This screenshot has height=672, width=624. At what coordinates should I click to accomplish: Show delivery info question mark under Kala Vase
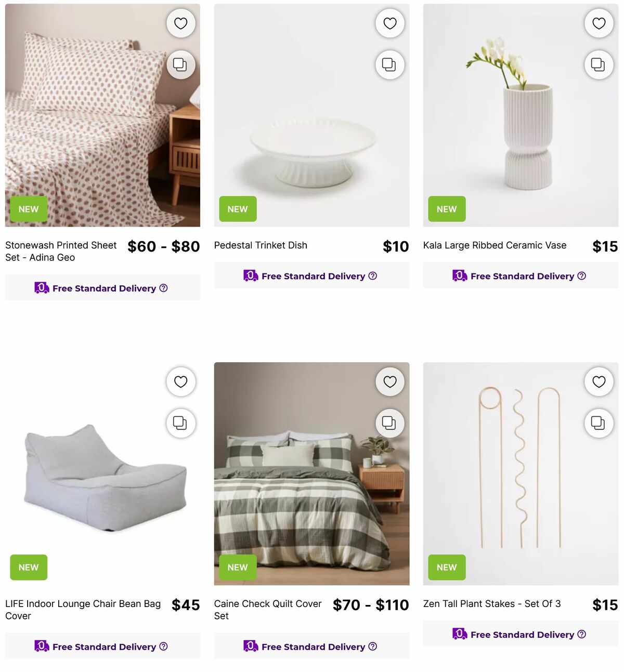pos(582,276)
